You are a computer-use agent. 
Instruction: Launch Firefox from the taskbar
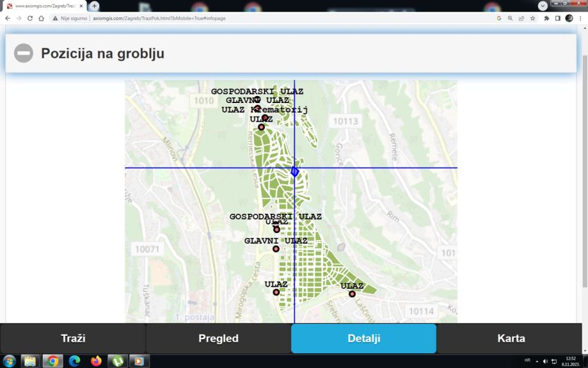[96, 361]
